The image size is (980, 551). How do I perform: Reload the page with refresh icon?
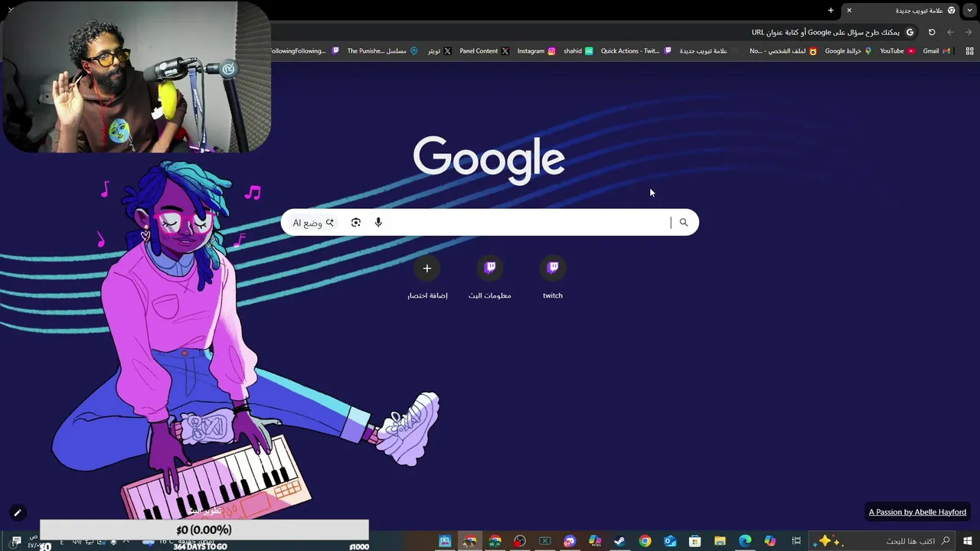(932, 32)
